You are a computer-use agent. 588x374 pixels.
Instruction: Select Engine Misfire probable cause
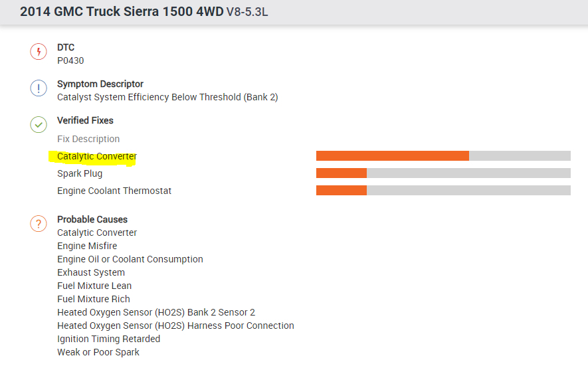point(87,246)
